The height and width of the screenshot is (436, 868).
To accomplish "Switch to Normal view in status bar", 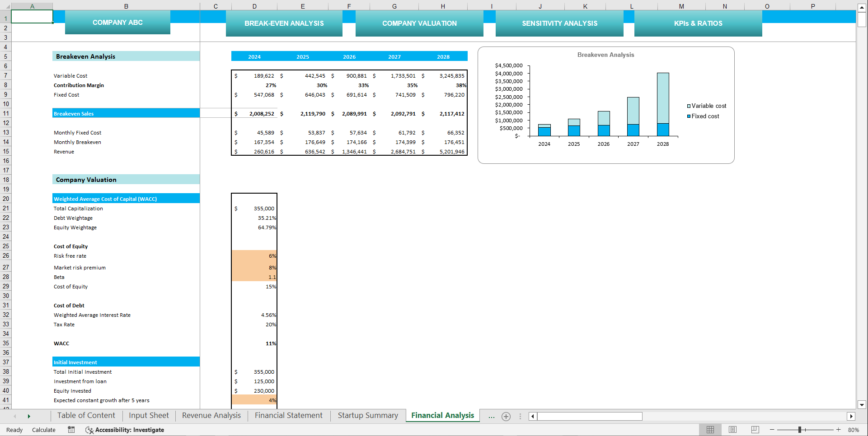I will tap(710, 430).
